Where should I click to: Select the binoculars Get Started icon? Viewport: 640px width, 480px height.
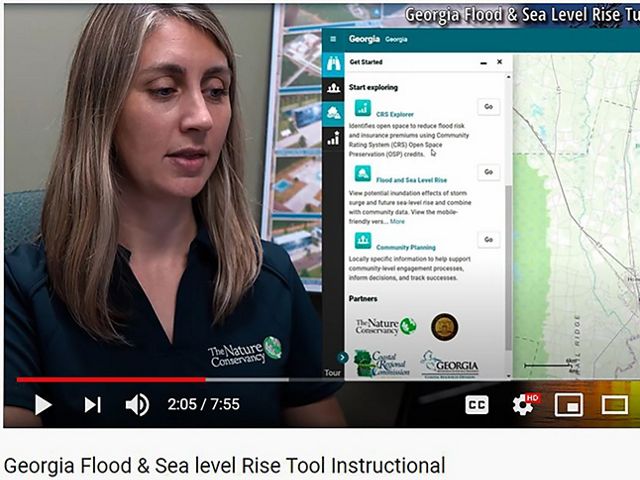pyautogui.click(x=333, y=64)
